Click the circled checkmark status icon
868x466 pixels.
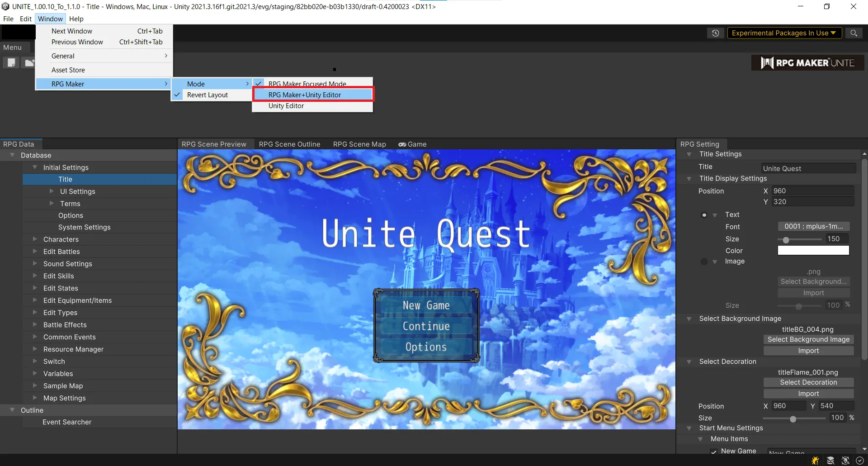click(860, 460)
